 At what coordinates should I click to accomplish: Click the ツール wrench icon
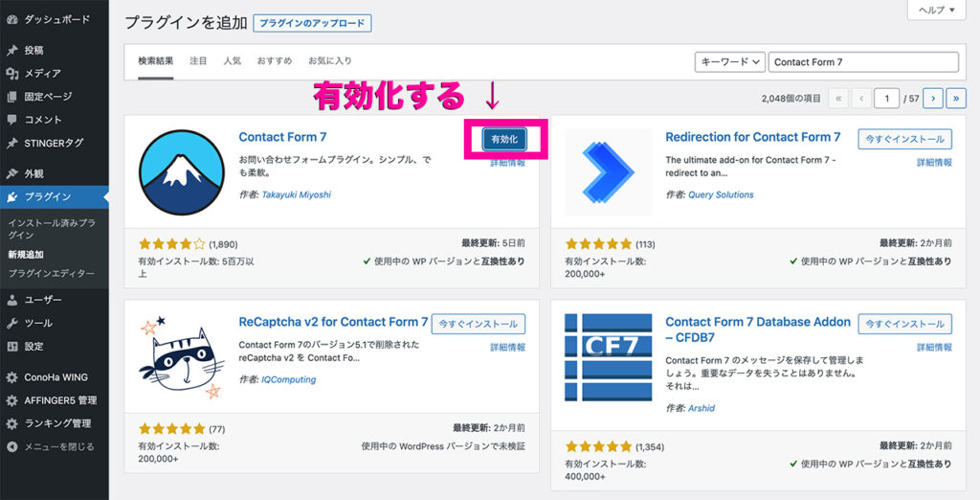coord(11,323)
